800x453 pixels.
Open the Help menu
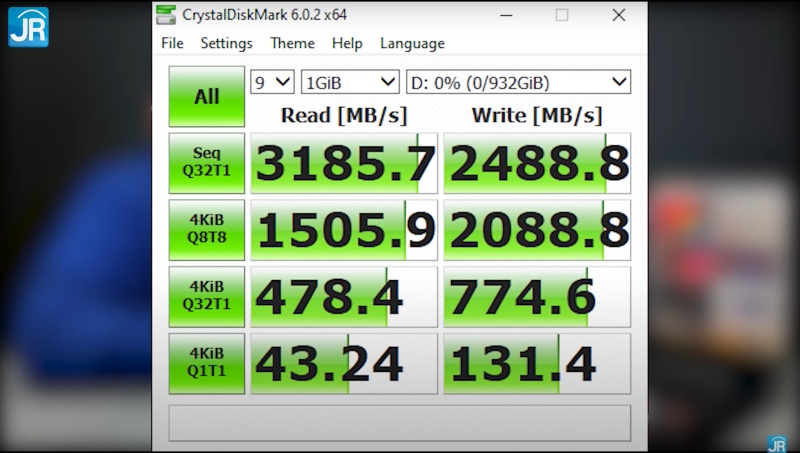[x=347, y=43]
